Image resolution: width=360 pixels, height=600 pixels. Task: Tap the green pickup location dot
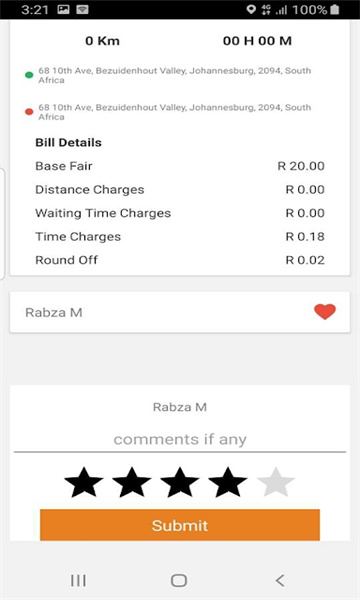pos(29,75)
